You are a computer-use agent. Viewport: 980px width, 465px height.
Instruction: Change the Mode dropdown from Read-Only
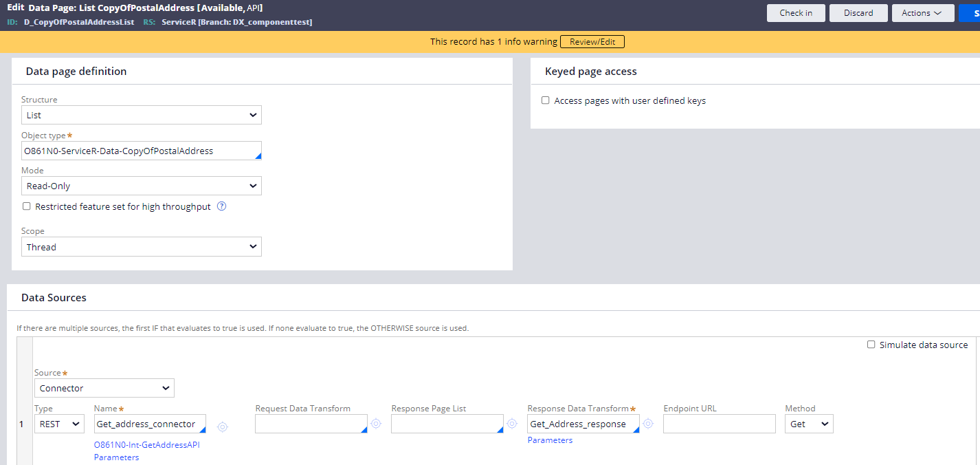tap(141, 185)
